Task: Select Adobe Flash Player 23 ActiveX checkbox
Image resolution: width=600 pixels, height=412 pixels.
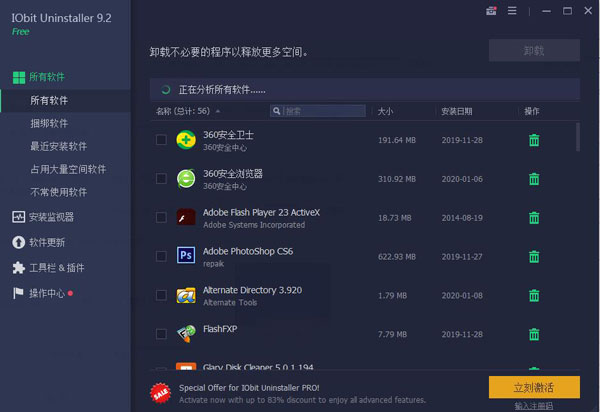Action: coord(161,217)
